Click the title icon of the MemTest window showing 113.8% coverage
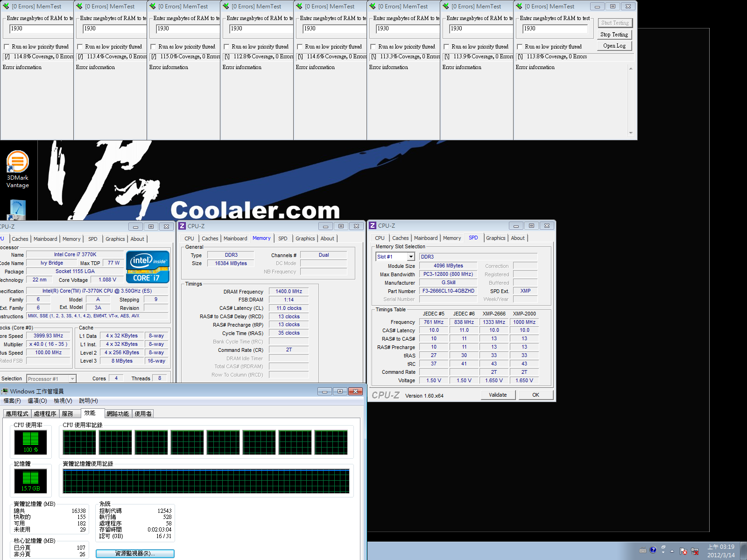The width and height of the screenshot is (747, 560). pos(519,6)
